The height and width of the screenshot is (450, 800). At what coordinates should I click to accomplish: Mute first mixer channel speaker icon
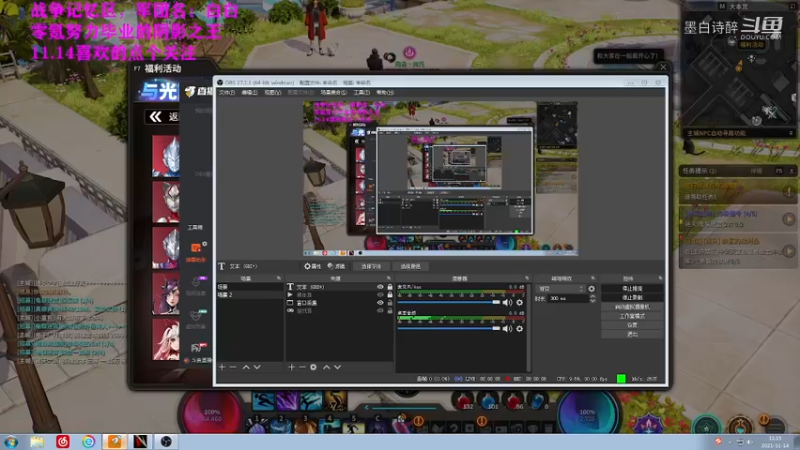click(507, 303)
